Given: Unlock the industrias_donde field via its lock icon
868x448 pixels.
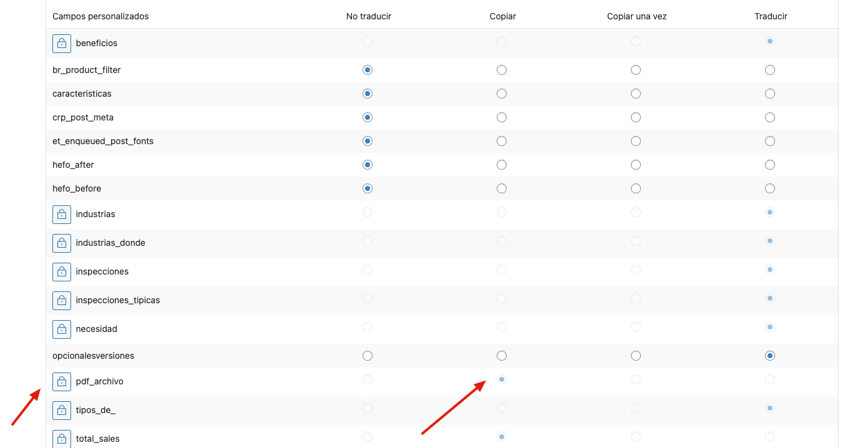Looking at the screenshot, I should click(x=62, y=243).
